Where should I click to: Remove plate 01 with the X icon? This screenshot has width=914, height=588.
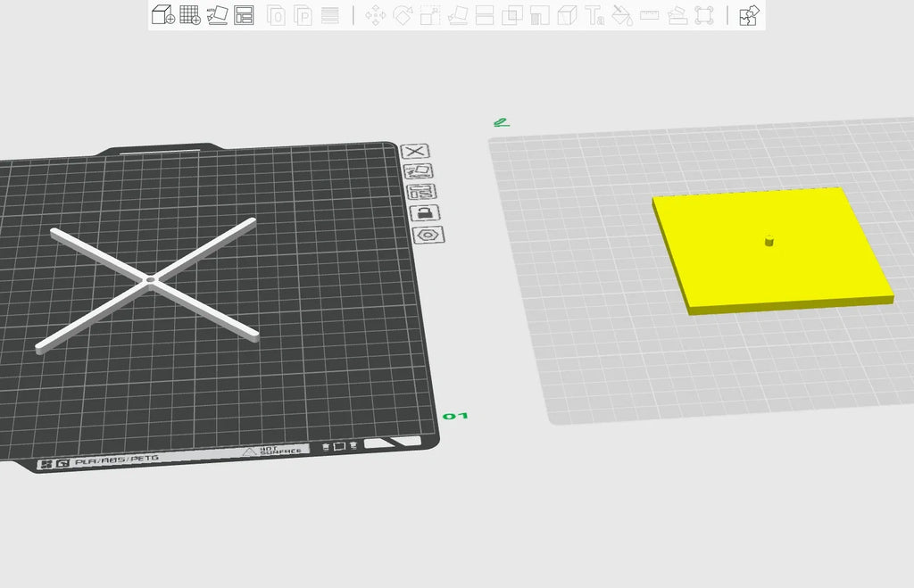click(415, 151)
